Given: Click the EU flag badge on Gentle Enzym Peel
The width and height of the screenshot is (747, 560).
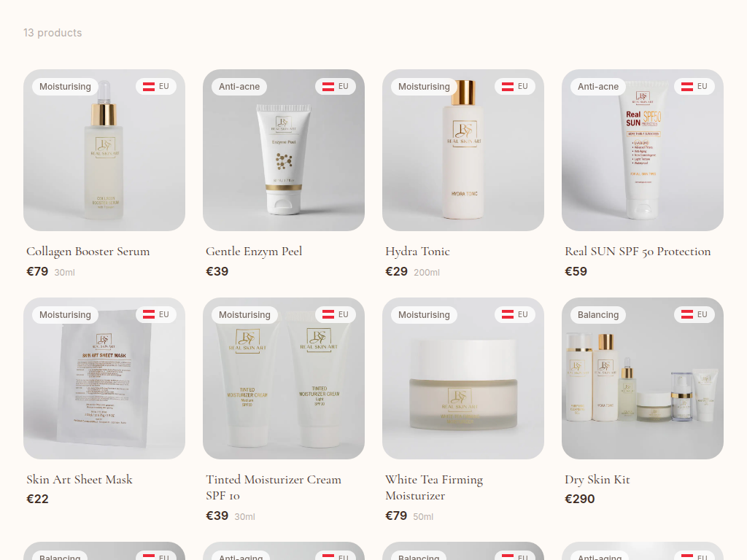Looking at the screenshot, I should [x=336, y=86].
